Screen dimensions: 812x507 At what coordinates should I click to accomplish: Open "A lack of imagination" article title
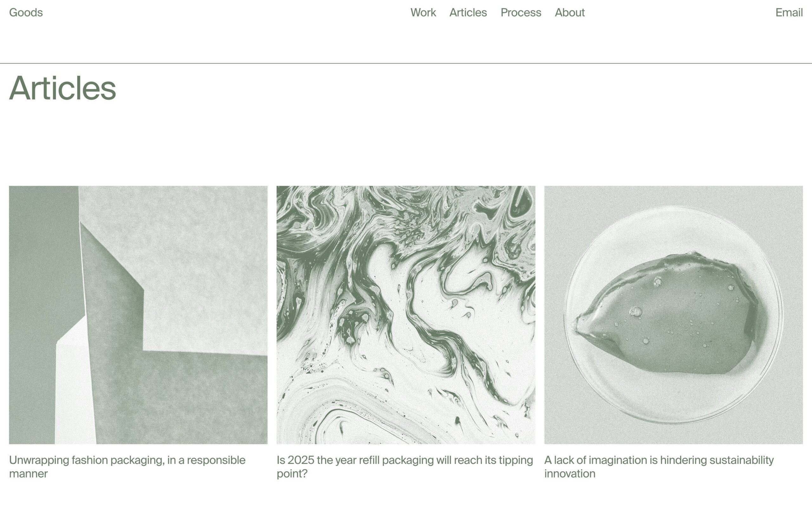point(659,466)
